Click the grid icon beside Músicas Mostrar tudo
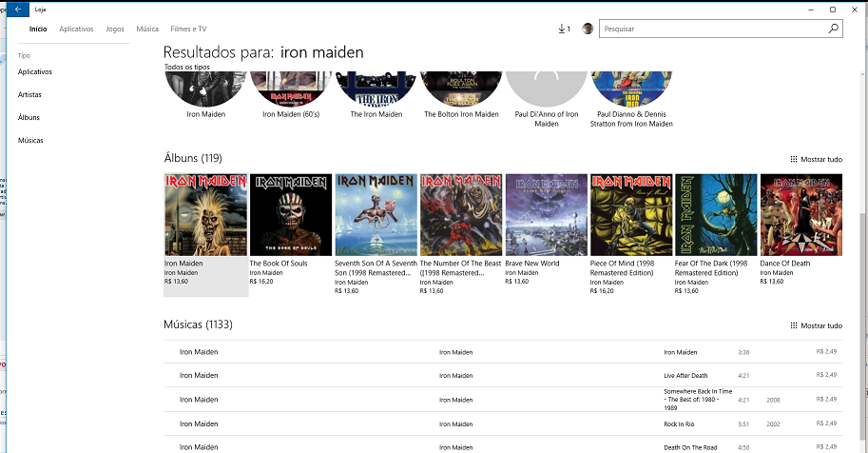 click(793, 325)
